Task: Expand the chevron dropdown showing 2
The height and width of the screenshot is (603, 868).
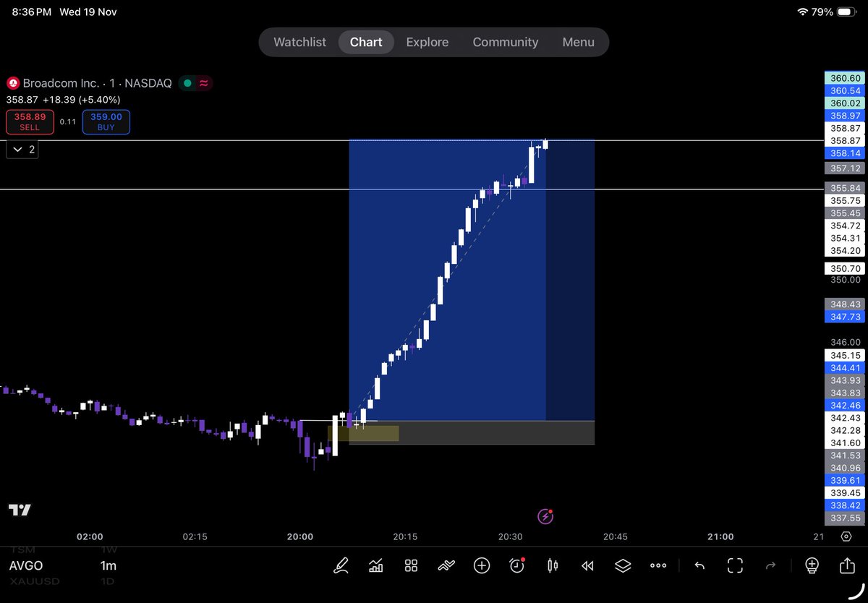Action: [x=22, y=149]
